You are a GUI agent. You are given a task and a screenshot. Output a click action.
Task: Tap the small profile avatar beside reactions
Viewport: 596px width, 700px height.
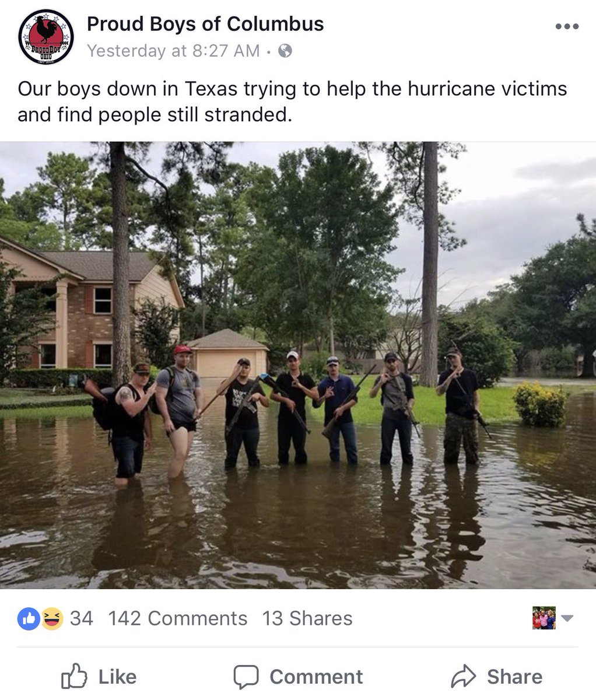[x=544, y=618]
